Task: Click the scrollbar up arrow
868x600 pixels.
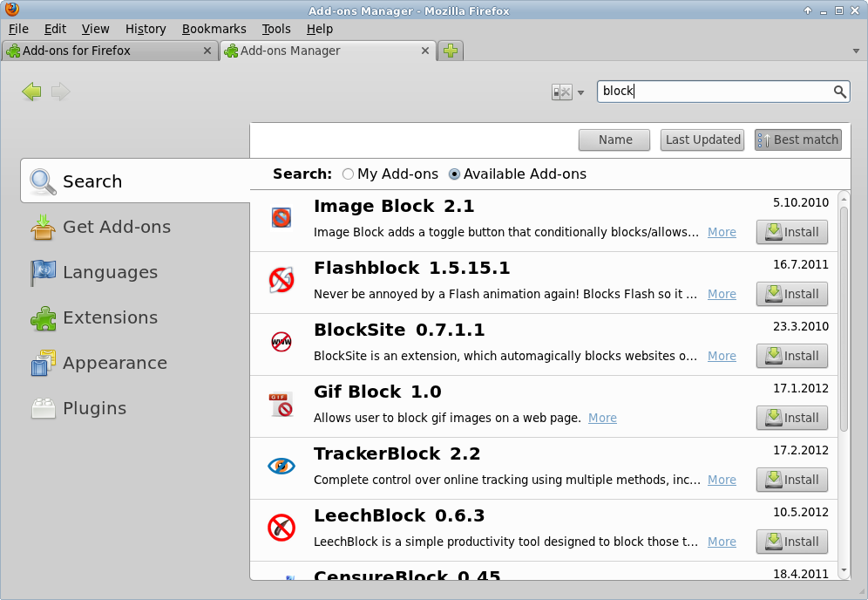Action: (844, 198)
